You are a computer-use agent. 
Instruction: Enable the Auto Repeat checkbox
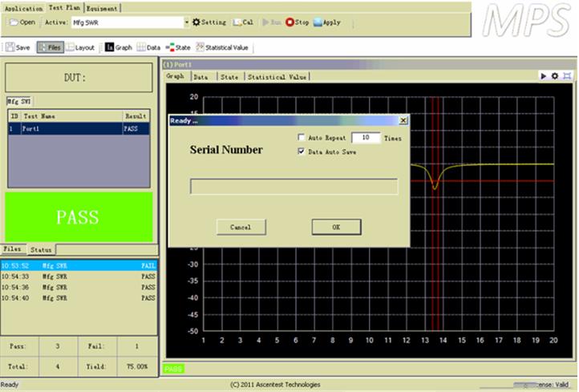302,137
